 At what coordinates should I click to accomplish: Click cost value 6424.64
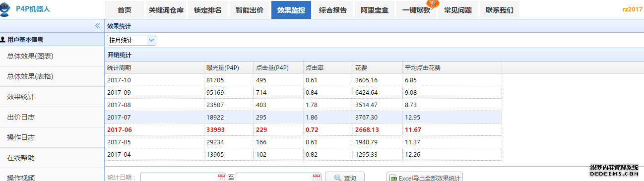[x=366, y=93]
